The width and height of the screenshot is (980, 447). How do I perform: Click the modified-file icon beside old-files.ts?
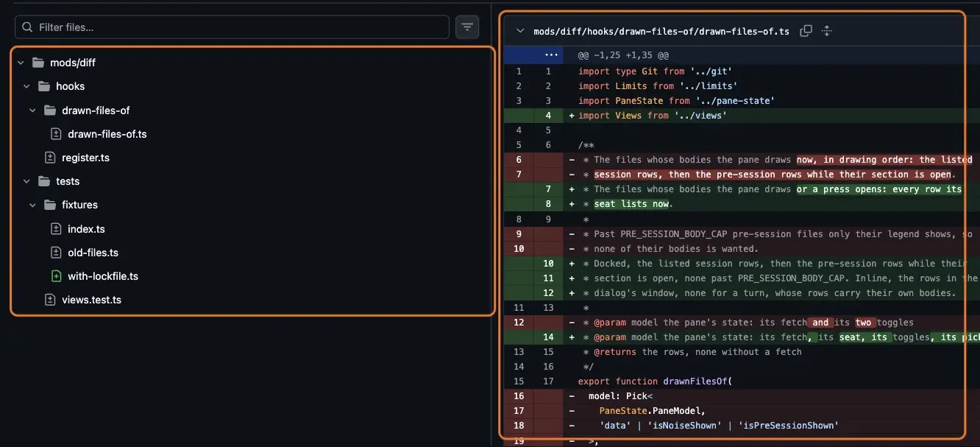click(x=56, y=253)
